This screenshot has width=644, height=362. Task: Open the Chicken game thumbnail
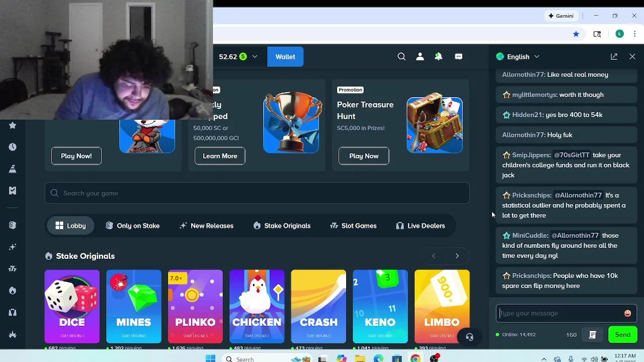(257, 307)
